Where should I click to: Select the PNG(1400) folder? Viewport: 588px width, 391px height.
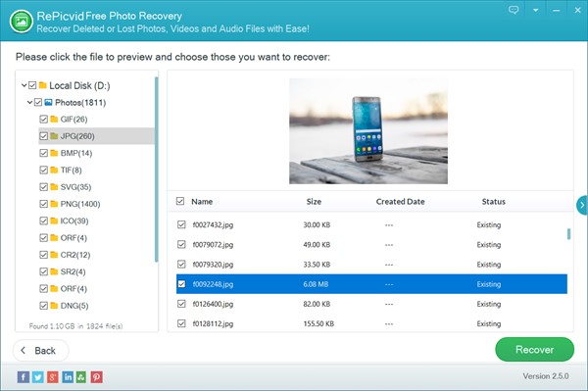(x=80, y=204)
